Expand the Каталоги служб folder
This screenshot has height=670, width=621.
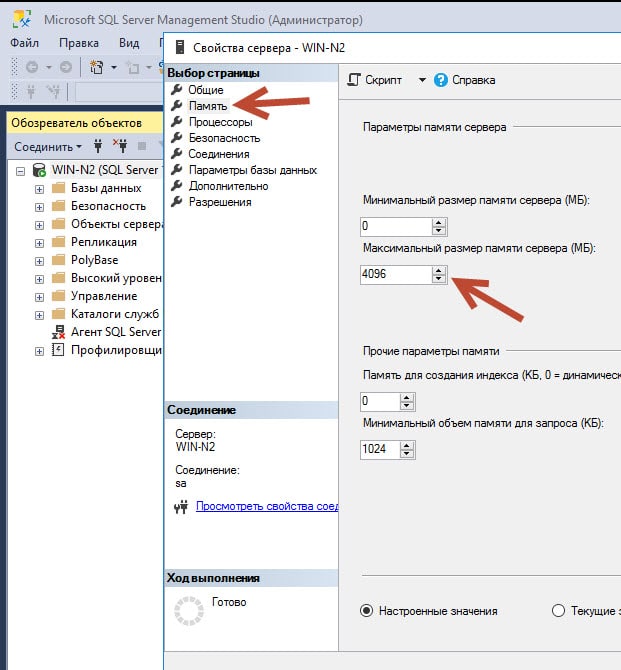(39, 315)
